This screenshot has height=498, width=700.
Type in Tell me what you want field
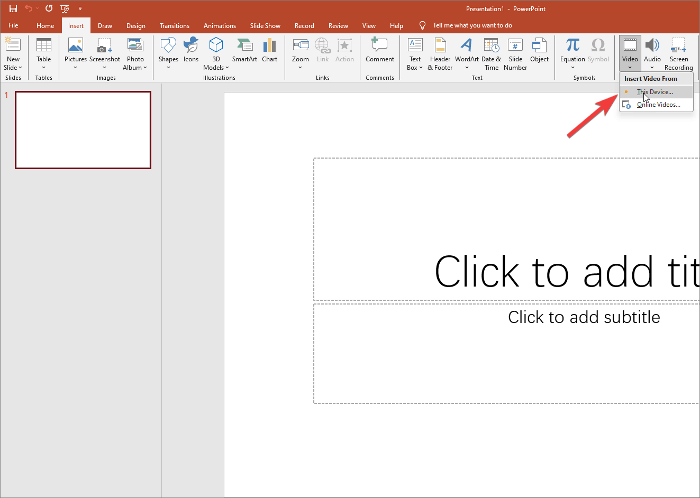coord(473,24)
